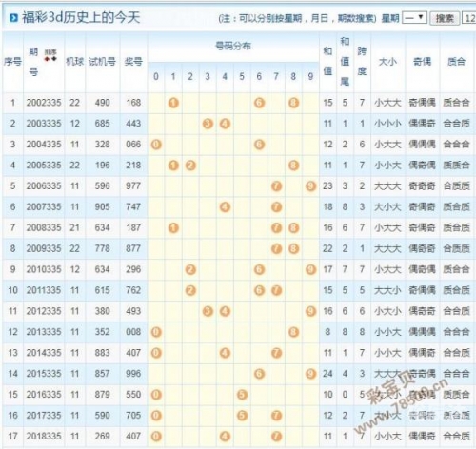Click 奇偶偶 in the 2002335 row
The image size is (476, 449).
point(422,103)
